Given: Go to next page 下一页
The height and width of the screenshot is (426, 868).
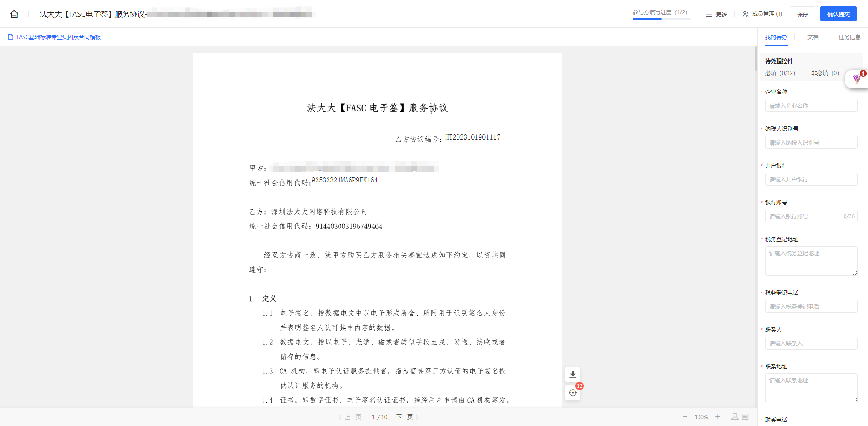Looking at the screenshot, I should [408, 417].
